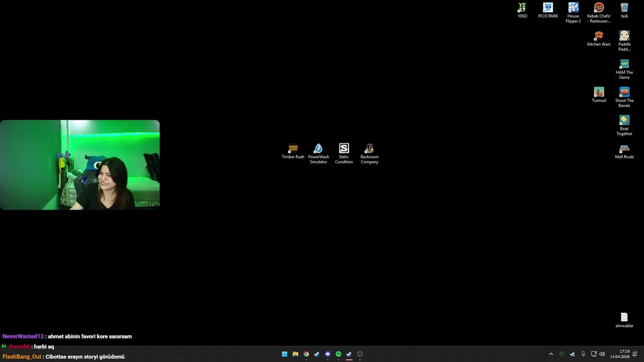Open Google Chrome from the taskbar
This screenshot has height=362, width=644.
pos(306,354)
